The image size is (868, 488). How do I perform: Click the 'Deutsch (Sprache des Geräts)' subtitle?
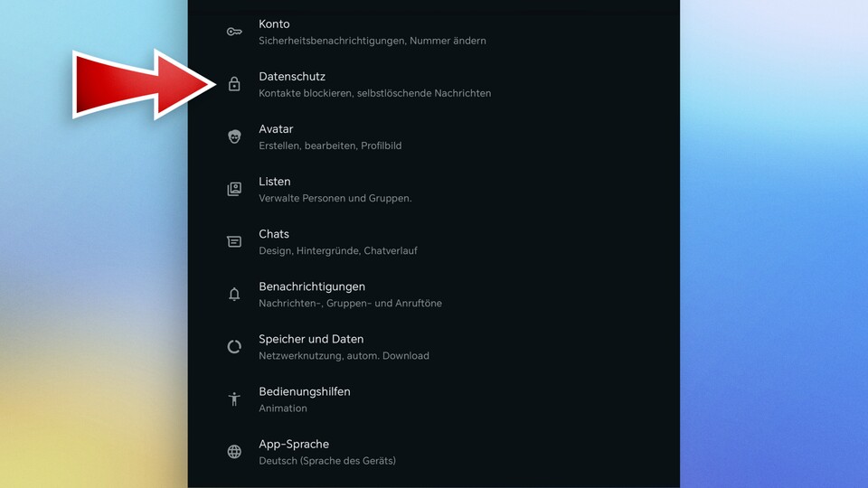(327, 461)
